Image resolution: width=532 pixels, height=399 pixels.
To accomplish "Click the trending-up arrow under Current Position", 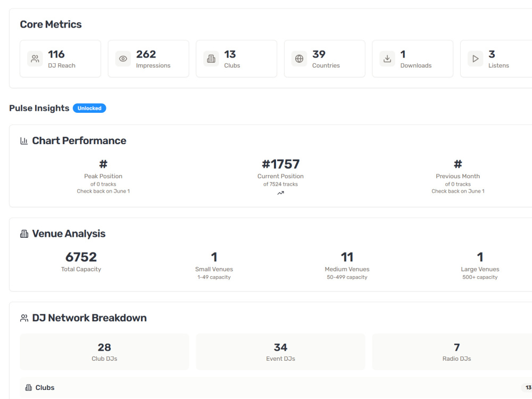I will point(280,193).
